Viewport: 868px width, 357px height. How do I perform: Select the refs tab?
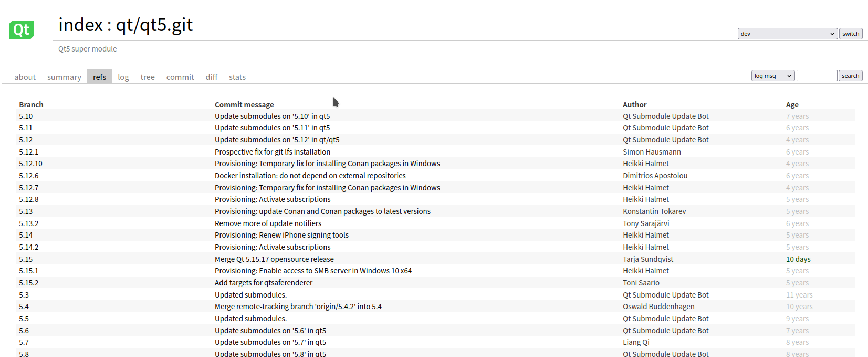click(x=99, y=77)
